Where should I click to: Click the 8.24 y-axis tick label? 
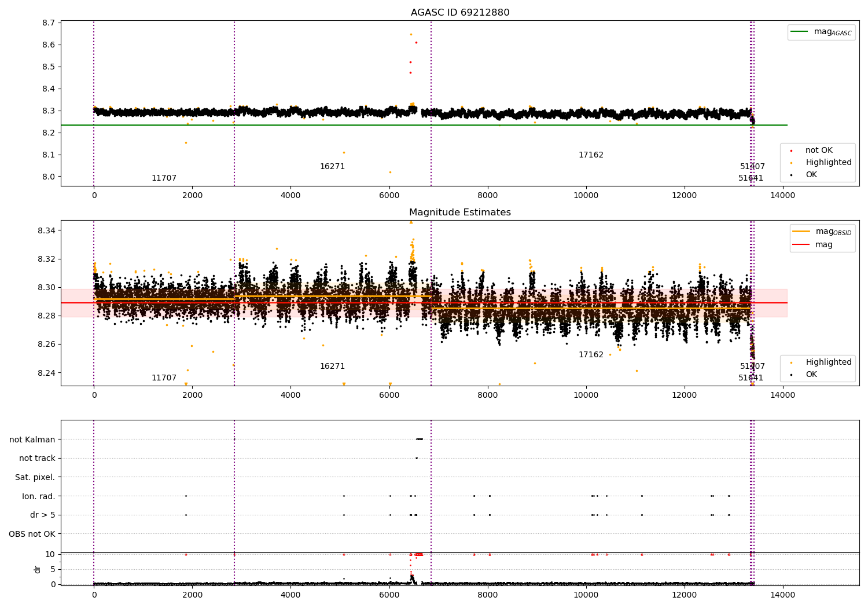[46, 372]
